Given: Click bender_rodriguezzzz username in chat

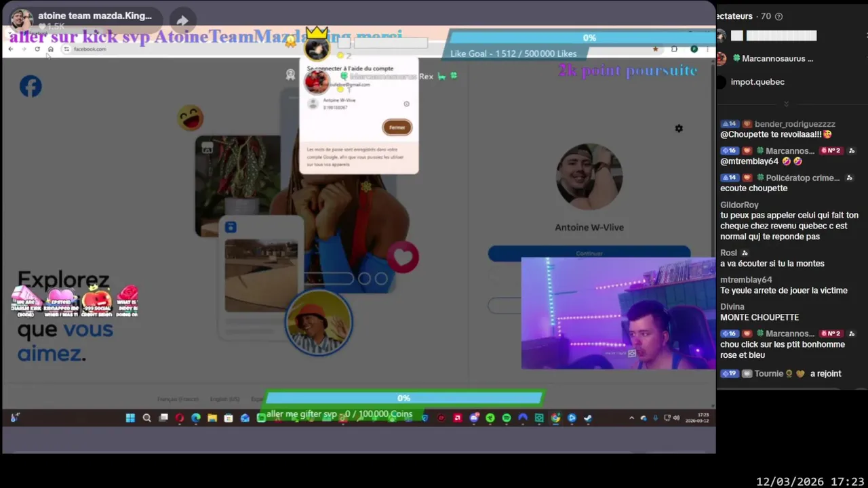Looking at the screenshot, I should coord(795,124).
